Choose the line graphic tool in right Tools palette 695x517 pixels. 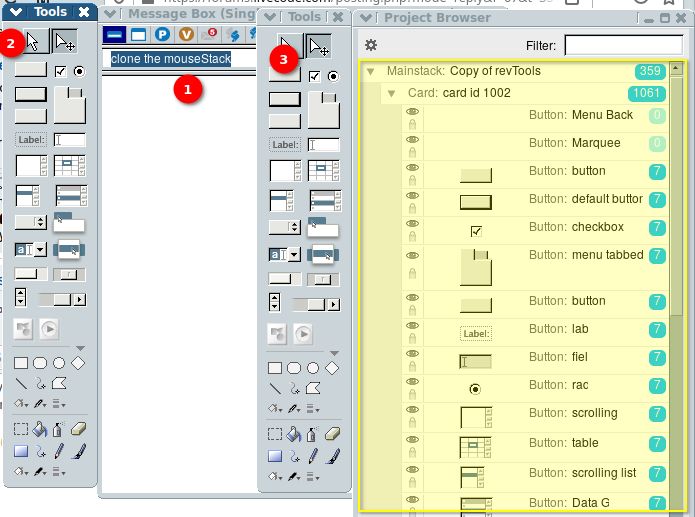275,387
